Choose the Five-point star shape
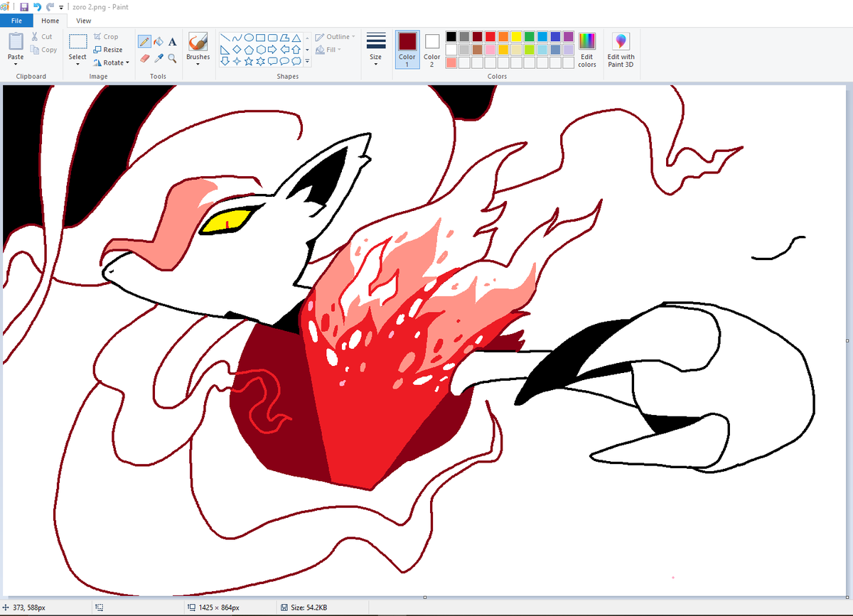The width and height of the screenshot is (853, 616). 249,61
